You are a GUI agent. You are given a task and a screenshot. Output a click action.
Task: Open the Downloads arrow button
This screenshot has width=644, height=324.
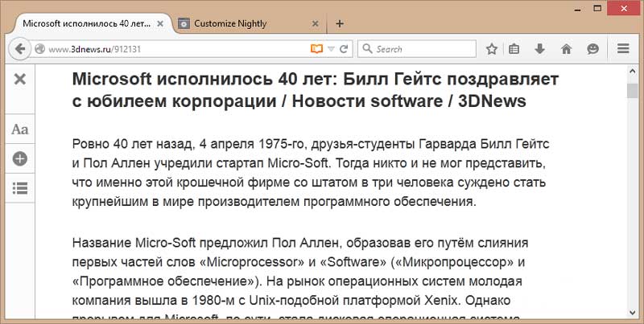point(539,49)
